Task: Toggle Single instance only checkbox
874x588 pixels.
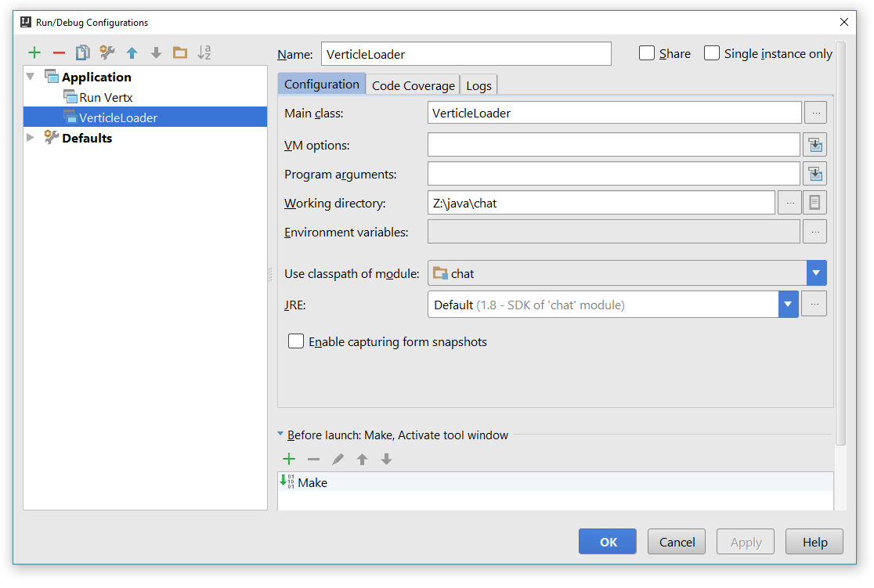Action: click(x=712, y=53)
